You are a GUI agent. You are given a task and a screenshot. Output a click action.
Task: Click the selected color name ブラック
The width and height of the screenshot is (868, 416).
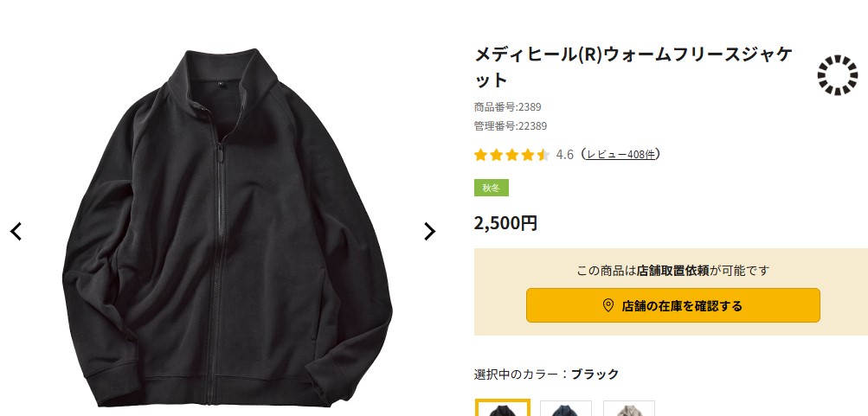pyautogui.click(x=595, y=374)
